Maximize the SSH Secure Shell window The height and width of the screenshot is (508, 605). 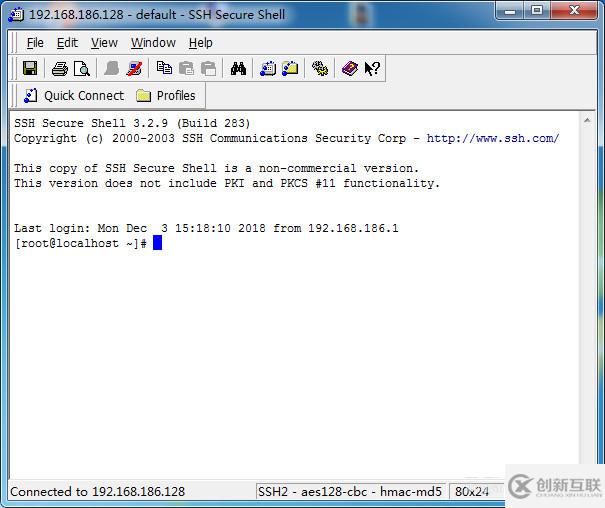pyautogui.click(x=537, y=10)
